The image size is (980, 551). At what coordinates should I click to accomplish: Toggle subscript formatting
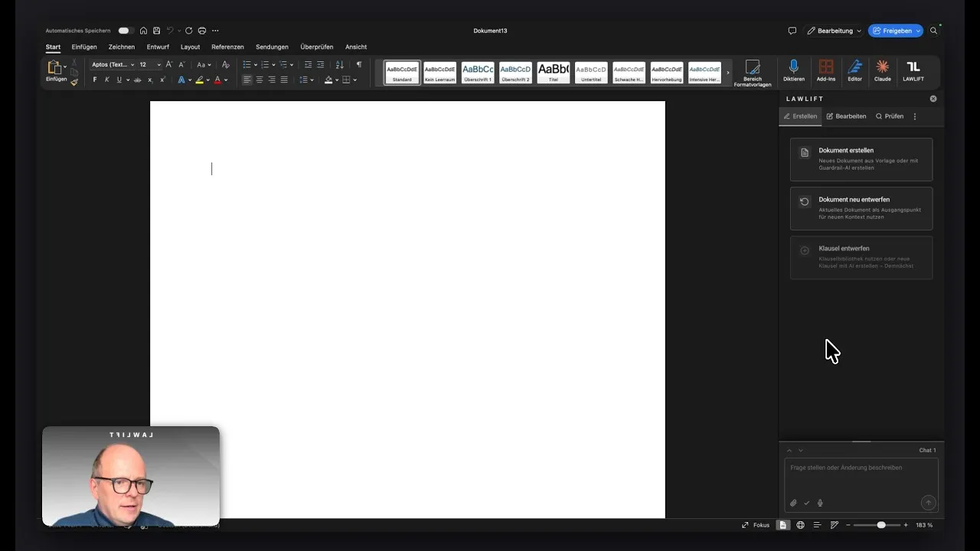(x=150, y=80)
